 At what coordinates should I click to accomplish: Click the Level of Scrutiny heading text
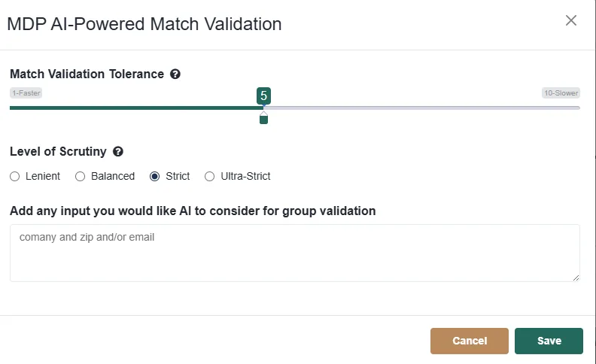coord(58,152)
